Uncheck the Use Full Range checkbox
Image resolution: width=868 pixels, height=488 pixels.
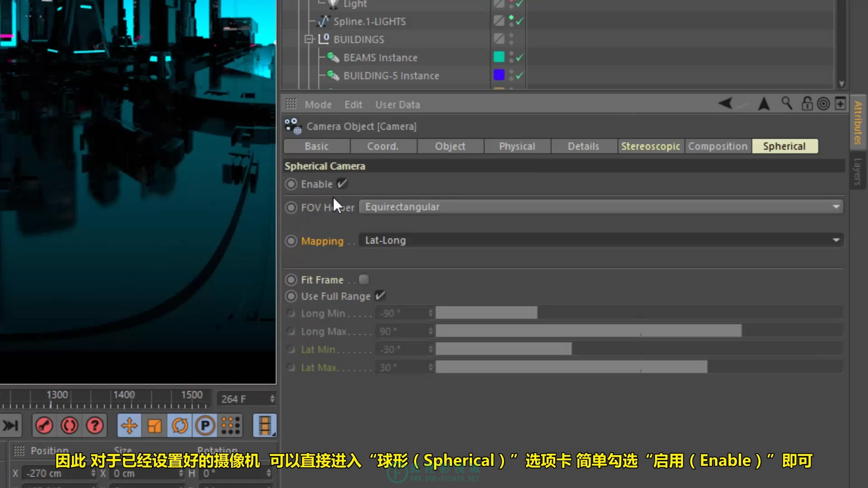[380, 296]
